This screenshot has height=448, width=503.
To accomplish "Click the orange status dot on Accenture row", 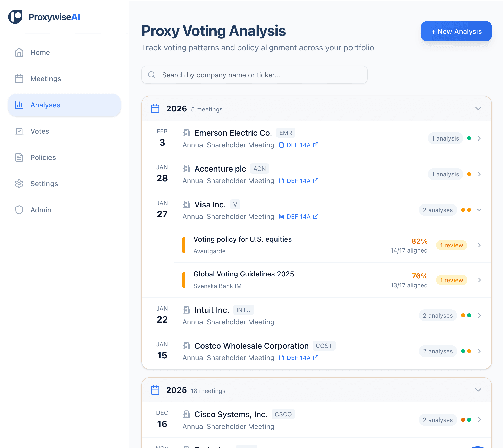I will point(469,174).
